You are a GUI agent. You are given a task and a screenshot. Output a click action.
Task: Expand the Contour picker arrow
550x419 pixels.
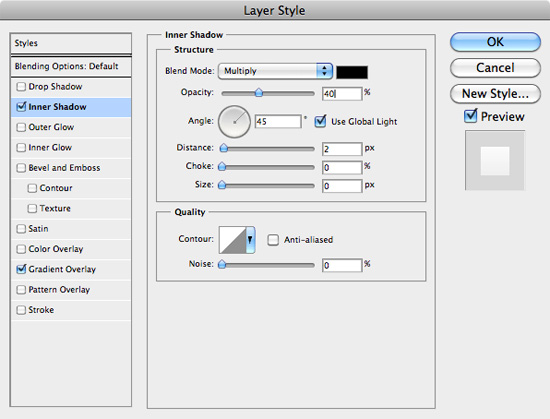tap(250, 240)
